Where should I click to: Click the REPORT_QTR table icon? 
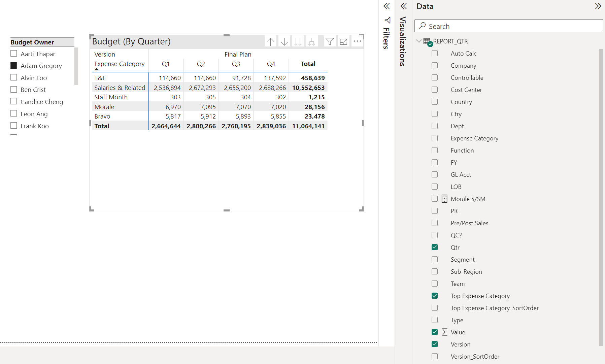tap(428, 42)
